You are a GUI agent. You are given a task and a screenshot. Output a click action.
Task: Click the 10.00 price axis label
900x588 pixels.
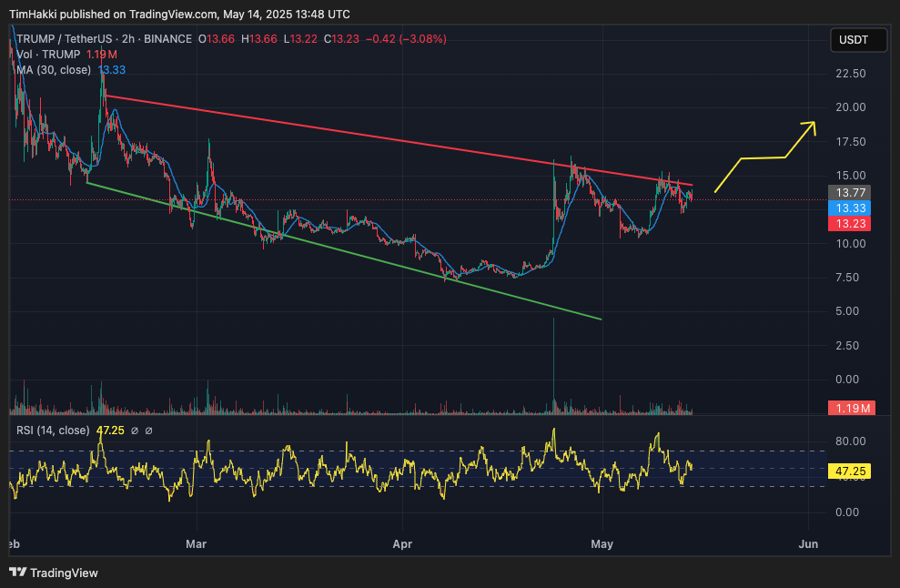coord(851,243)
